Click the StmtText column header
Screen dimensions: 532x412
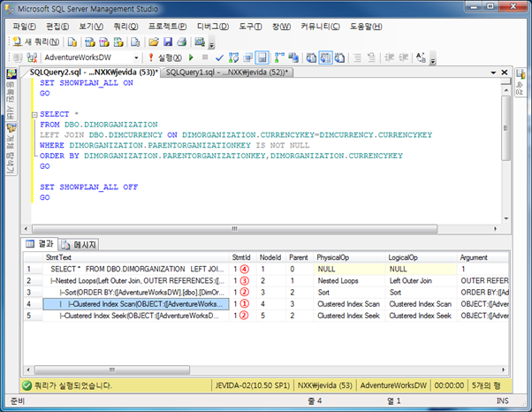pos(136,257)
